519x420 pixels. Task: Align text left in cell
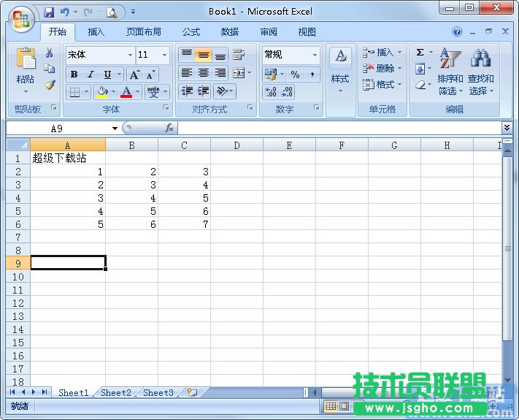(x=187, y=73)
